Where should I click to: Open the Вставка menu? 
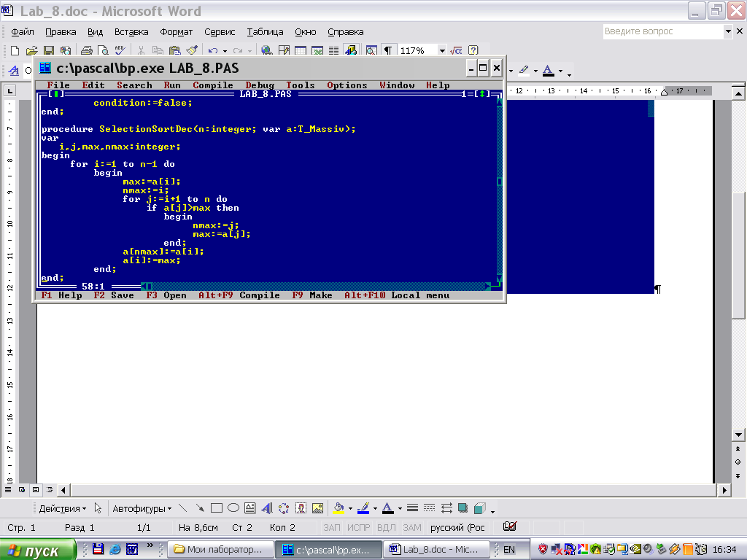pos(131,32)
